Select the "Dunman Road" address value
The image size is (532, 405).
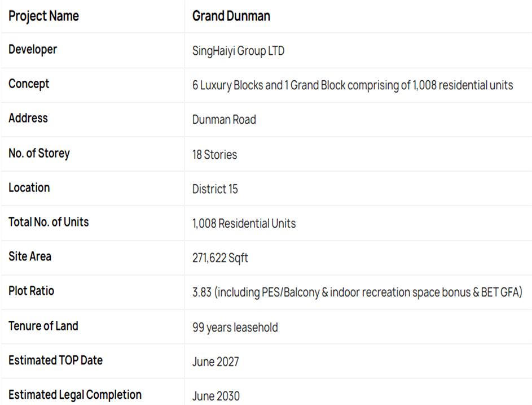[224, 120]
